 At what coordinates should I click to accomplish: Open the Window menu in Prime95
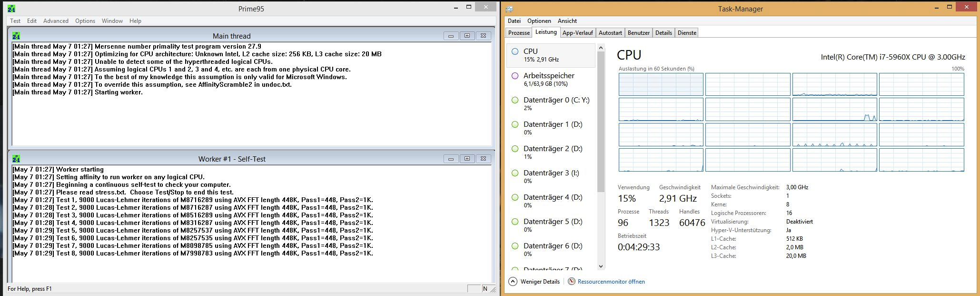pos(112,21)
